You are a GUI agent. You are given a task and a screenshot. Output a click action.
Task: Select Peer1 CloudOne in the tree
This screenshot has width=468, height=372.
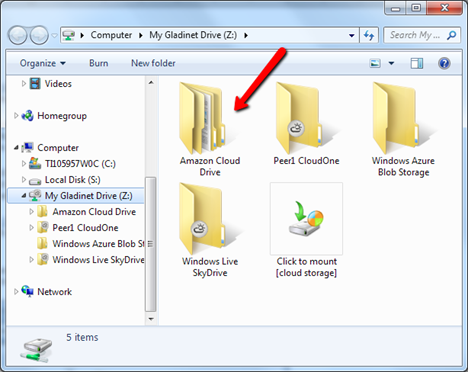pos(85,228)
